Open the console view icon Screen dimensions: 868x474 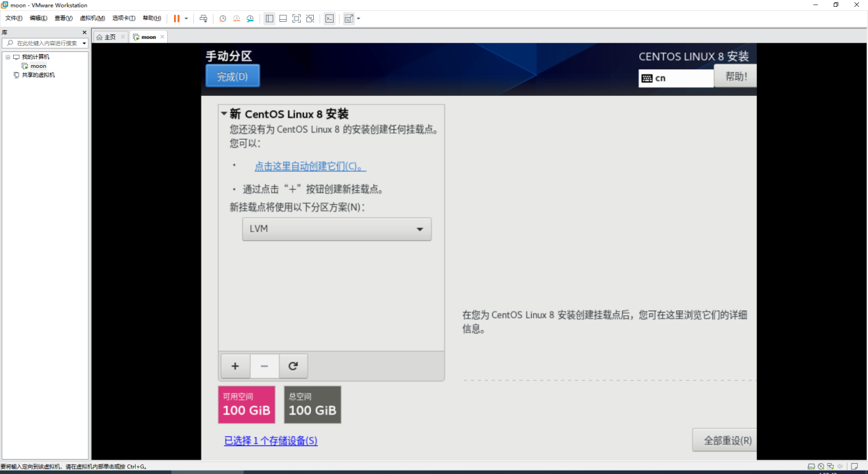point(330,18)
